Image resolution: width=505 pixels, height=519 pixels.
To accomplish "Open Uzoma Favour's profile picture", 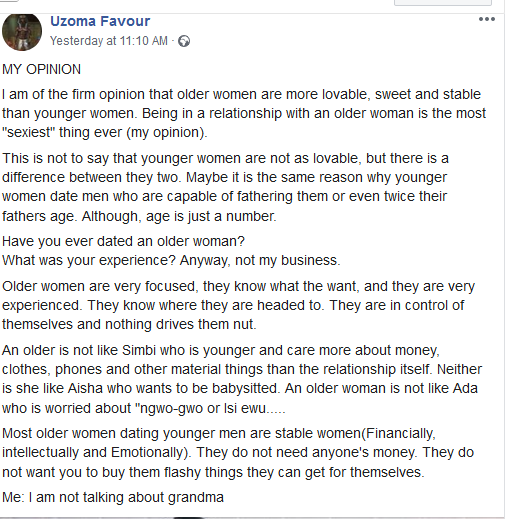I will click(x=22, y=32).
